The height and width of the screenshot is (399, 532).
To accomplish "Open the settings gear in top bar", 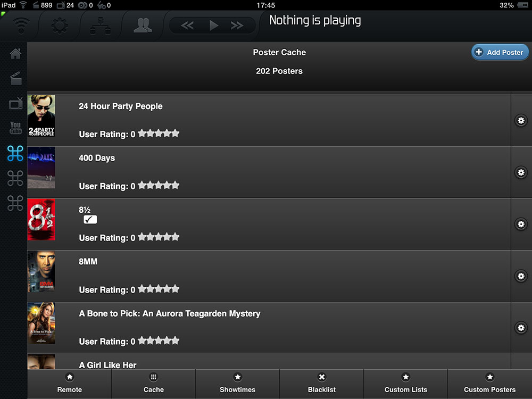I will pyautogui.click(x=60, y=26).
